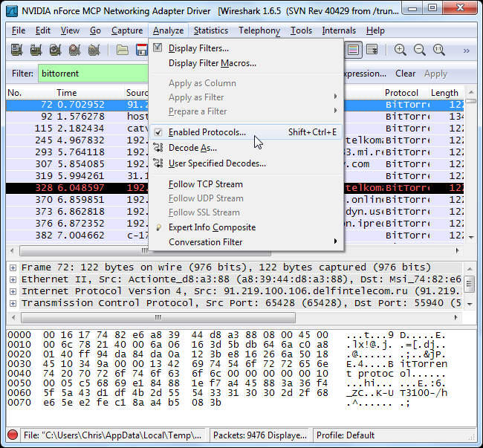Open the Edit menu
Screen dimensions: 483x448
pos(43,30)
